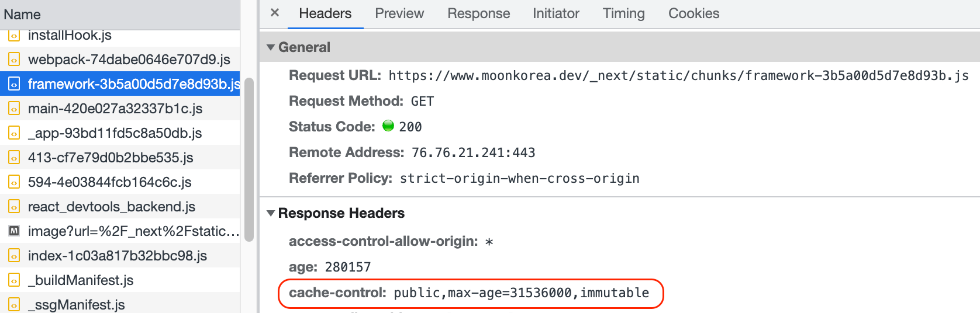Select the Initiator tab
Screen dimensions: 980x313
coord(555,13)
